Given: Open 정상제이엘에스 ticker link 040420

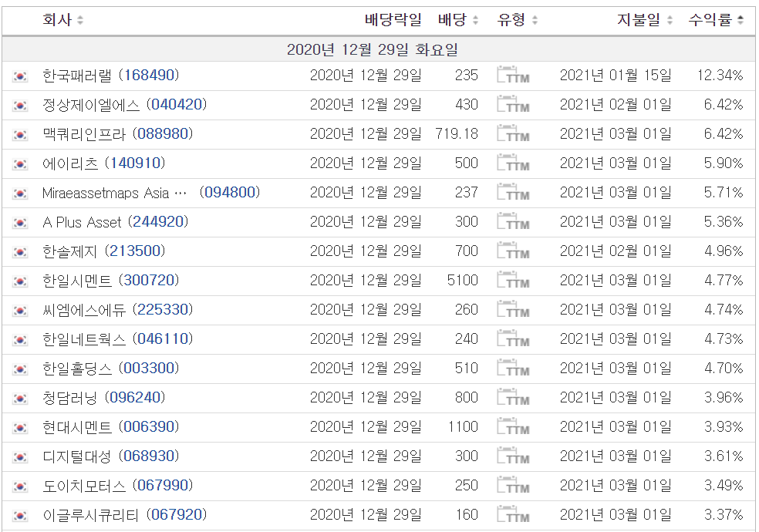Looking at the screenshot, I should click(177, 104).
